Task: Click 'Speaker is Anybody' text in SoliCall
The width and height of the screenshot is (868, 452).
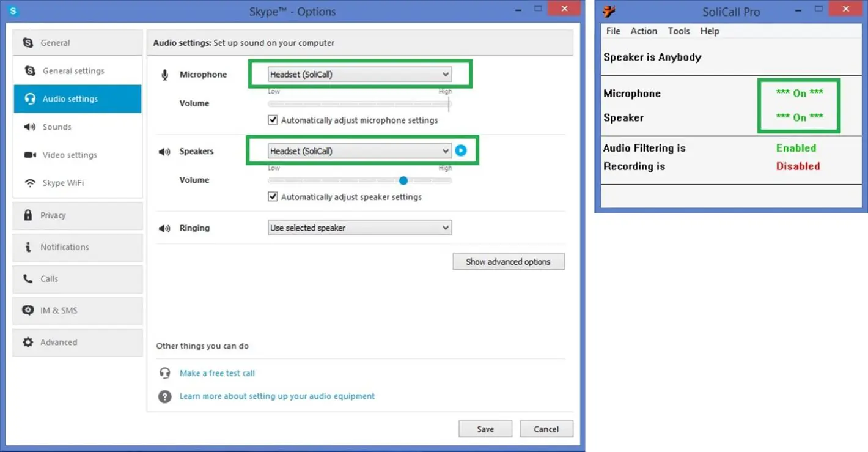Action: (x=652, y=57)
